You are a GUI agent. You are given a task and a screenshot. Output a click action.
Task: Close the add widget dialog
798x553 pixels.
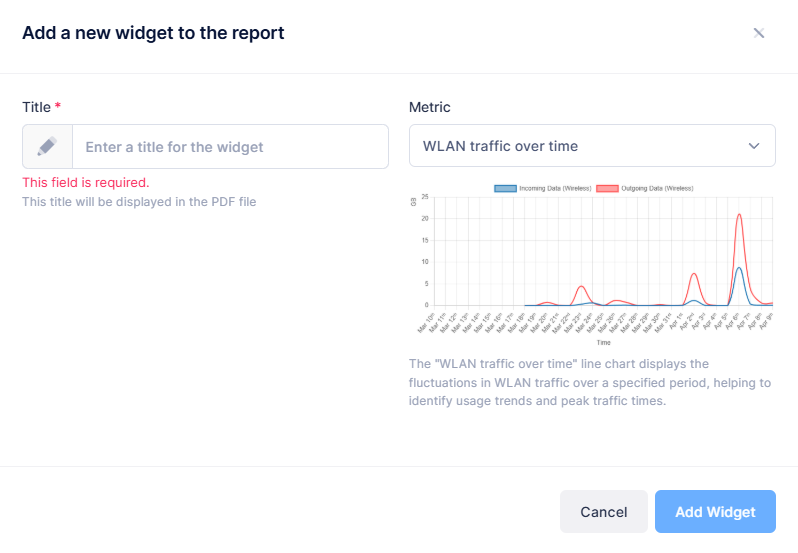coord(759,33)
